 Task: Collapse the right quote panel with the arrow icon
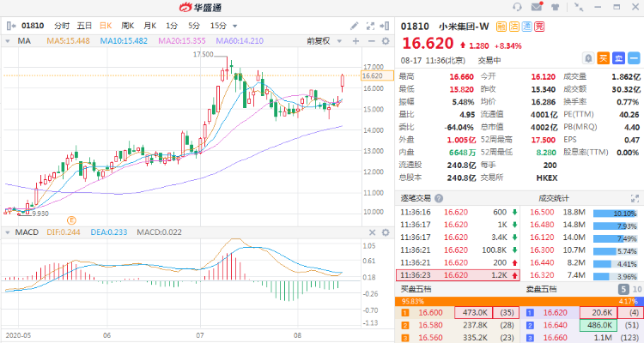pyautogui.click(x=385, y=26)
